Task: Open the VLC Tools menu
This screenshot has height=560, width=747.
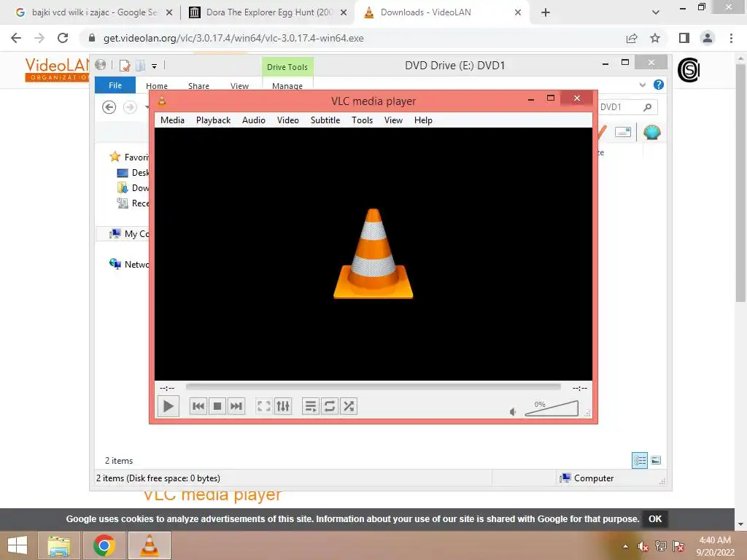Action: tap(362, 120)
